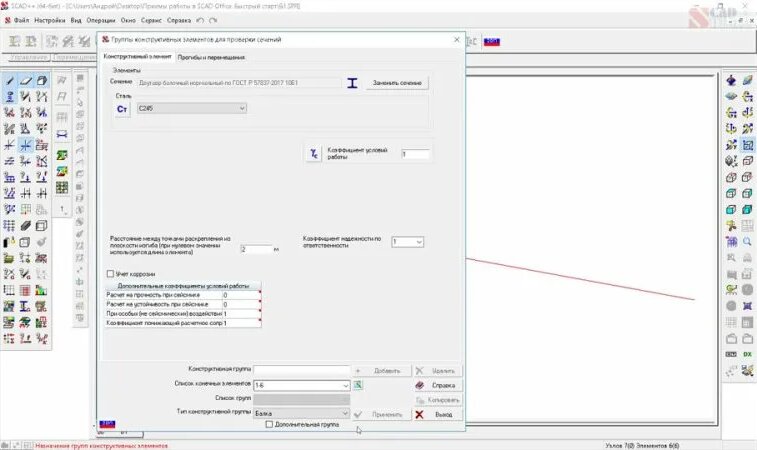Screen dimensions: 757x450
Task: Click the book icon on the Справка button
Action: point(420,385)
